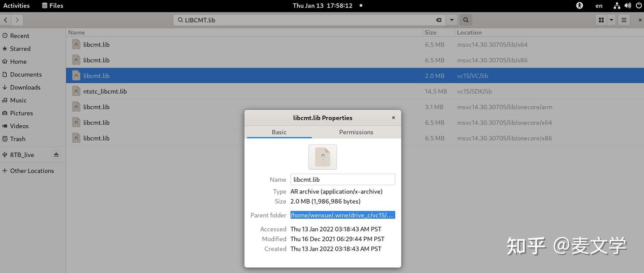Open the search options dropdown arrow
This screenshot has width=644, height=273.
452,20
